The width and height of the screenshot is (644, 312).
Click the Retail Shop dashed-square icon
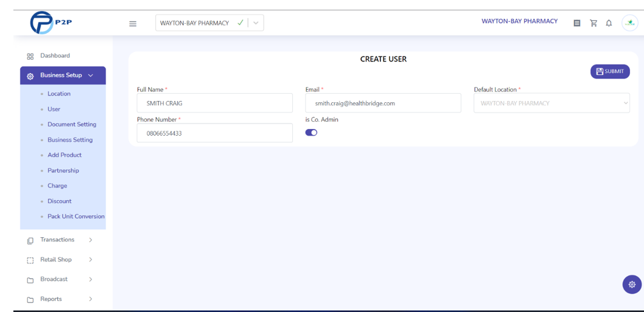tap(30, 260)
